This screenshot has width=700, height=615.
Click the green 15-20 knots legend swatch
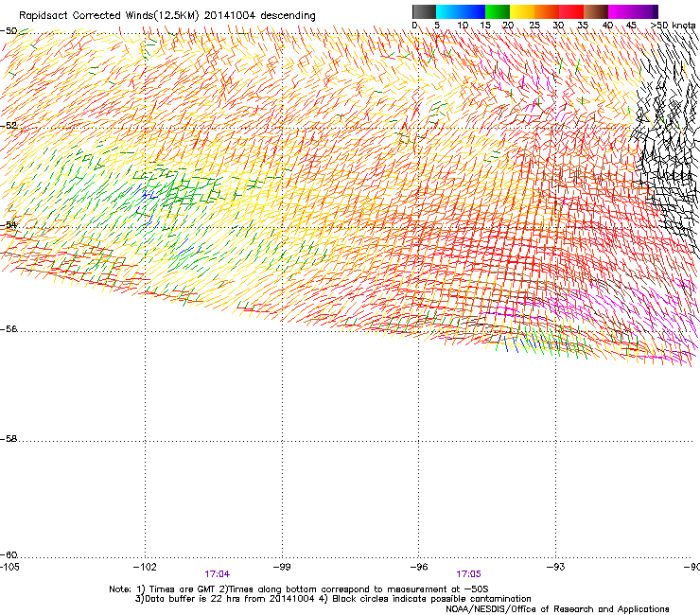pyautogui.click(x=498, y=11)
